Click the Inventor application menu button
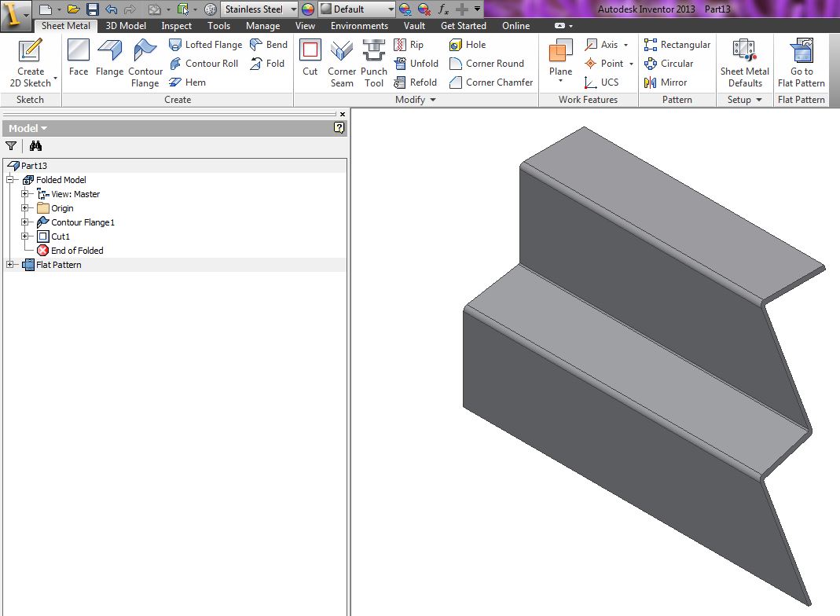The width and height of the screenshot is (840, 616). pos(15,14)
